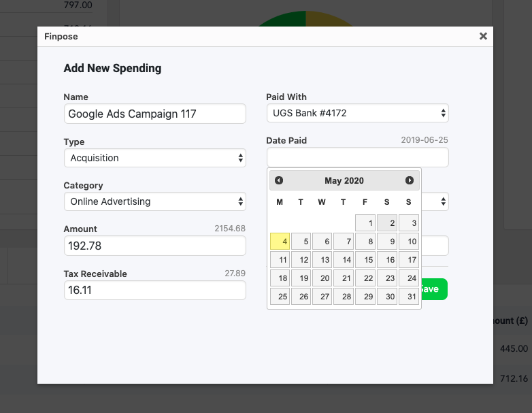Click the Date Paid input field

click(x=358, y=157)
